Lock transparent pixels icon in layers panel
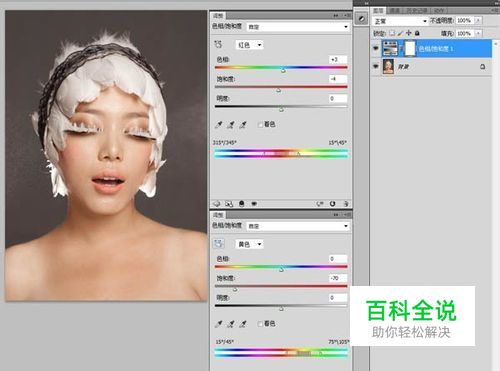 point(392,33)
